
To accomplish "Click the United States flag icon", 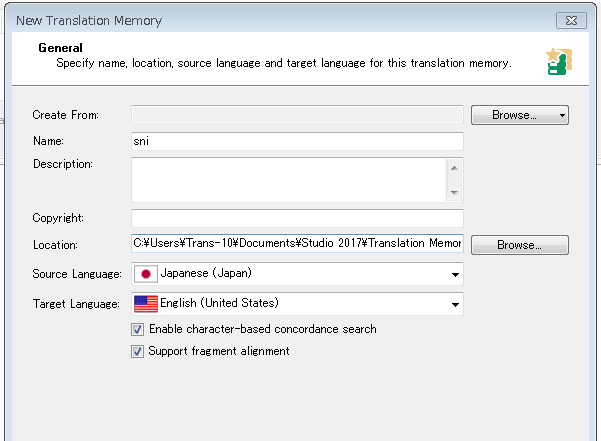I will pos(146,304).
